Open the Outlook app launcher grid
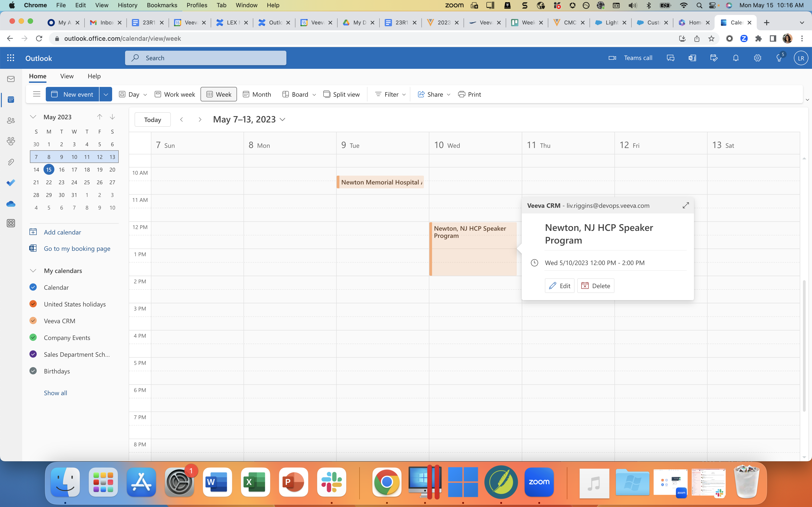The width and height of the screenshot is (812, 507). (11, 58)
